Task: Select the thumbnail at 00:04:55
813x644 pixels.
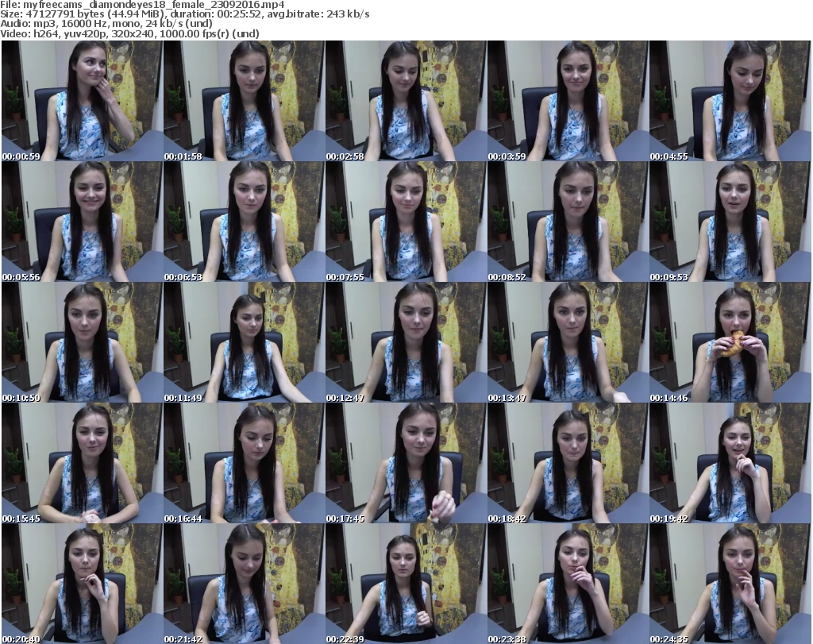Action: point(730,101)
